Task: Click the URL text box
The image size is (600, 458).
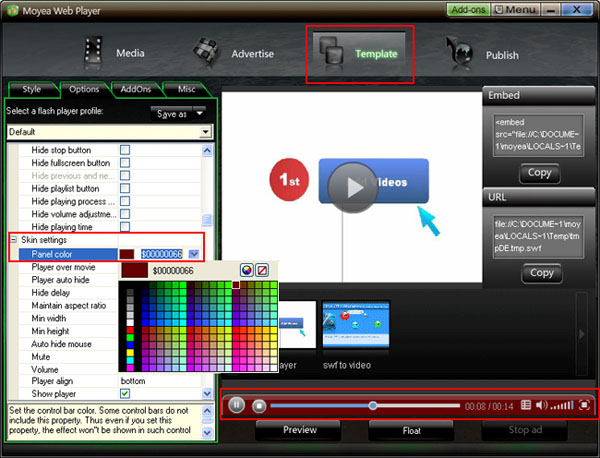Action: coord(538,236)
